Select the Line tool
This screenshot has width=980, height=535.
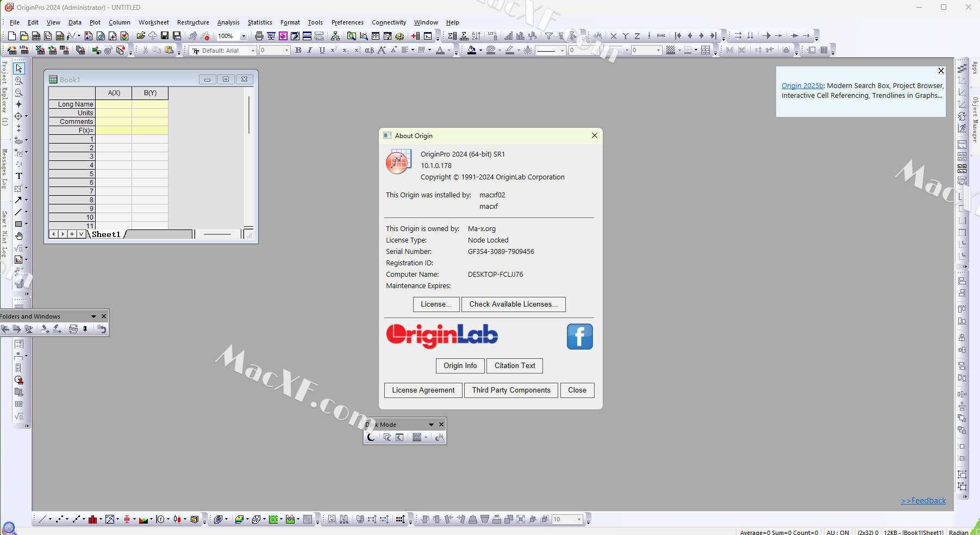point(18,212)
